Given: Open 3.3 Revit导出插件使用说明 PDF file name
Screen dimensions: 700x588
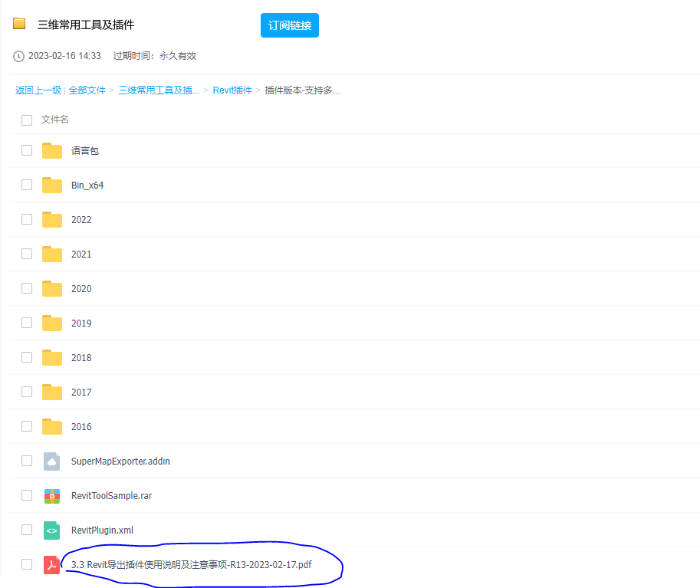Looking at the screenshot, I should click(x=191, y=565).
